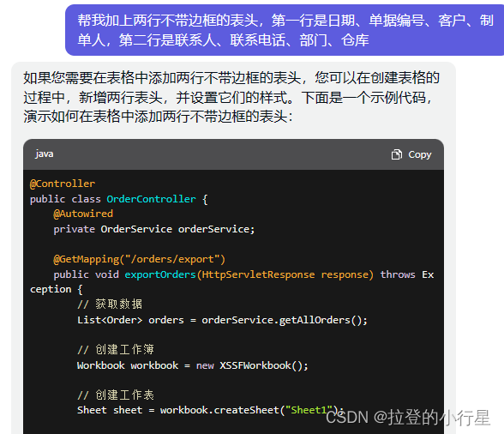The height and width of the screenshot is (434, 504).
Task: Click the private OrderService orderService line
Action: tap(154, 229)
